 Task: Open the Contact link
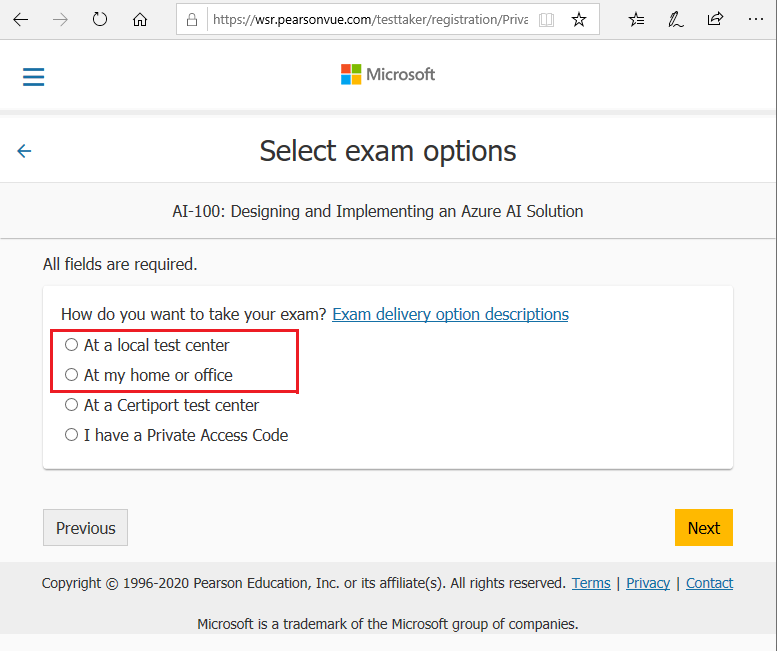pyautogui.click(x=709, y=583)
